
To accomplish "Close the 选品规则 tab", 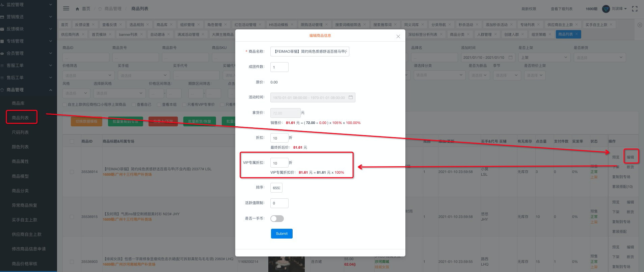I will pyautogui.click(x=147, y=25).
